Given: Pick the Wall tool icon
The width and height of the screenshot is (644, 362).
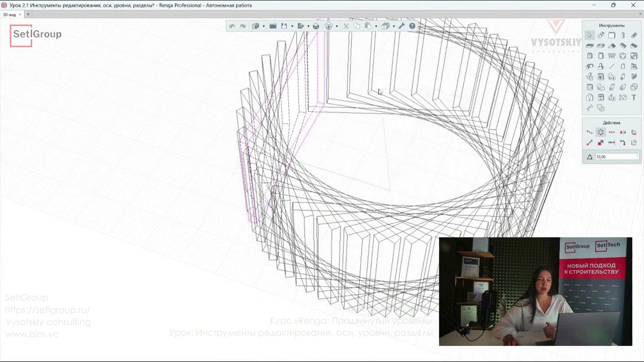Looking at the screenshot, I should pyautogui.click(x=612, y=35).
